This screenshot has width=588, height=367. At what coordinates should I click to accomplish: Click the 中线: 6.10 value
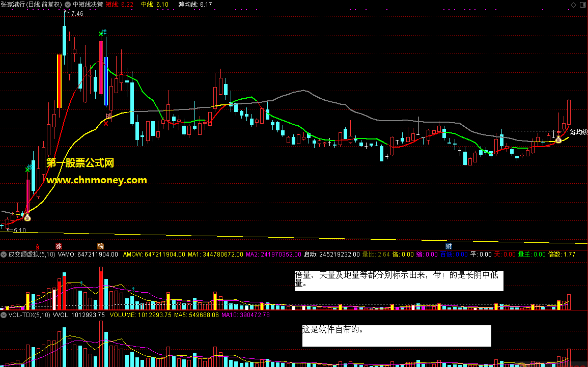pyautogui.click(x=155, y=5)
